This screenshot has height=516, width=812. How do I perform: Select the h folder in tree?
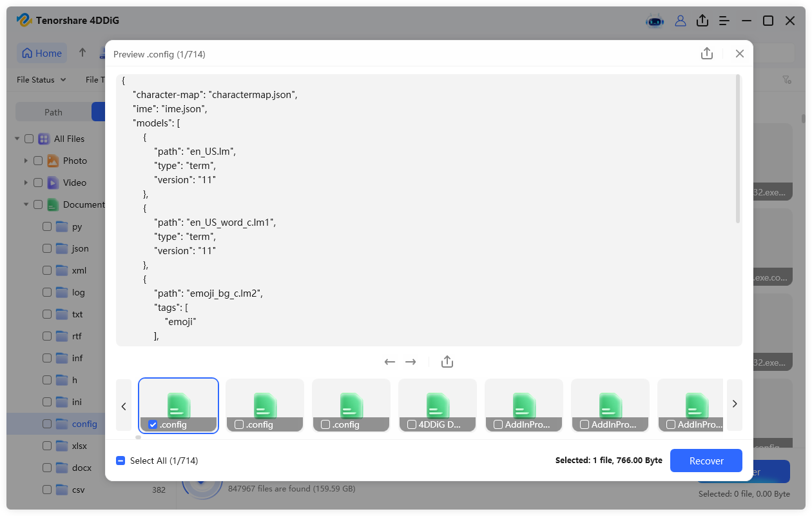point(75,380)
